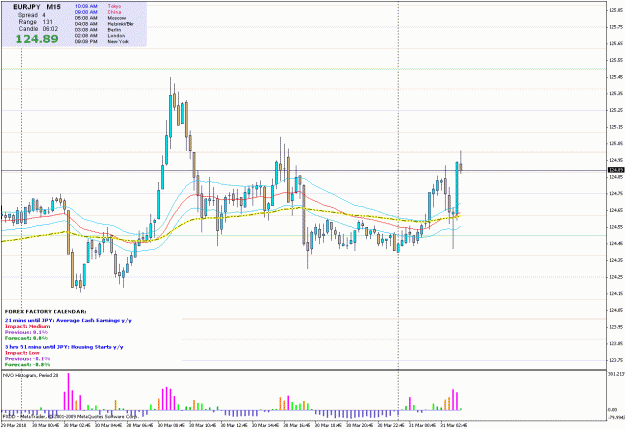Click the tallest magenta histogram bar
The image size is (625, 429).
click(69, 392)
